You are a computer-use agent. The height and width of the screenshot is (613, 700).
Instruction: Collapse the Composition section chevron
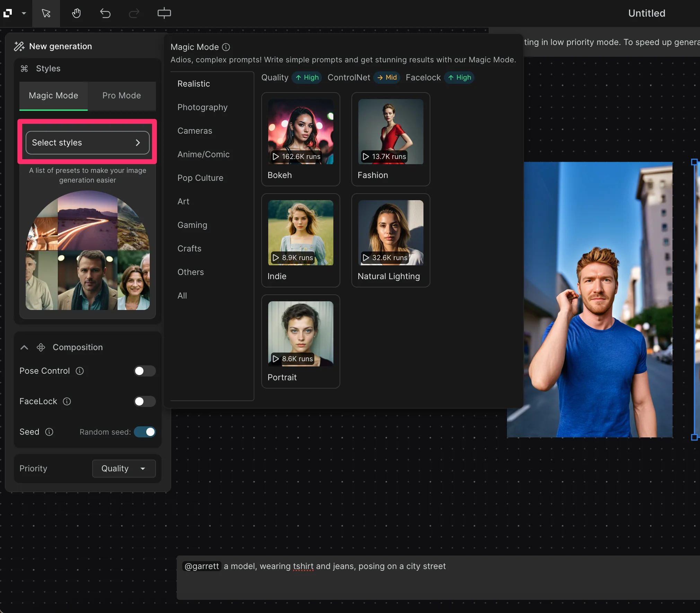click(24, 347)
